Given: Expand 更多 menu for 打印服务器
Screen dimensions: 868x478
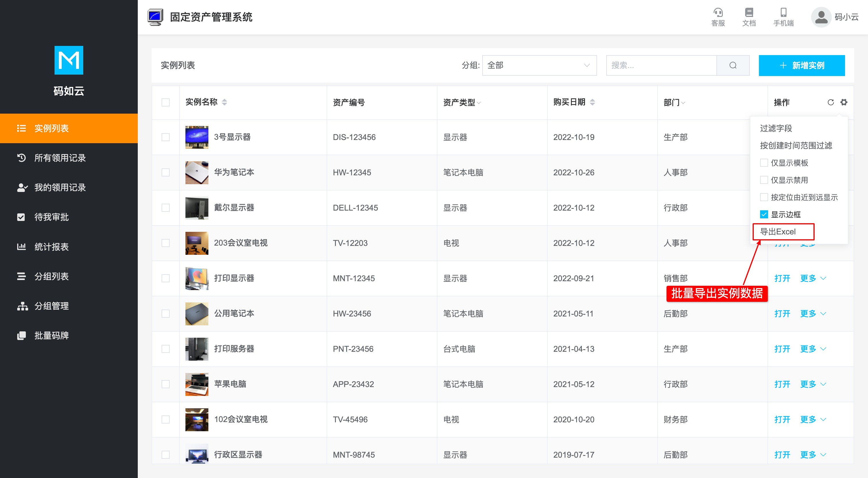Looking at the screenshot, I should 813,349.
